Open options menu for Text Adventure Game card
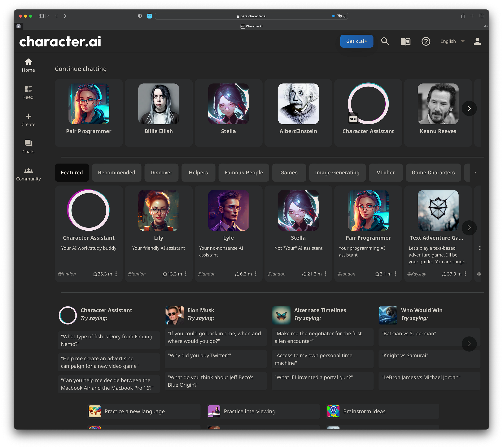This screenshot has width=503, height=448. [x=465, y=274]
